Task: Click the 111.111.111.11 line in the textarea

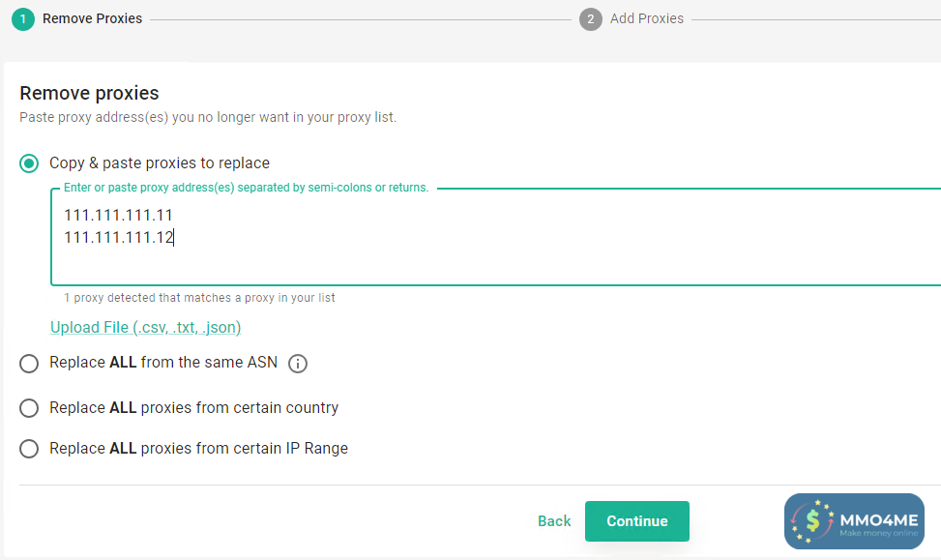Action: tap(118, 216)
